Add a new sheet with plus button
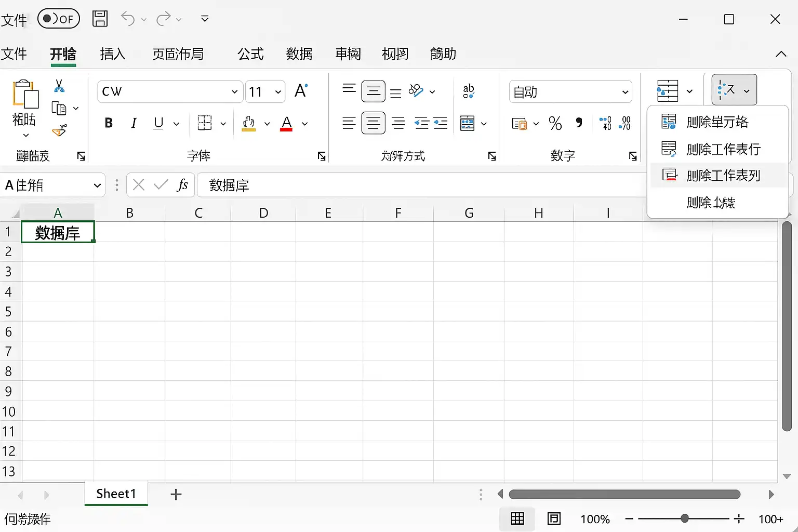 pyautogui.click(x=176, y=494)
